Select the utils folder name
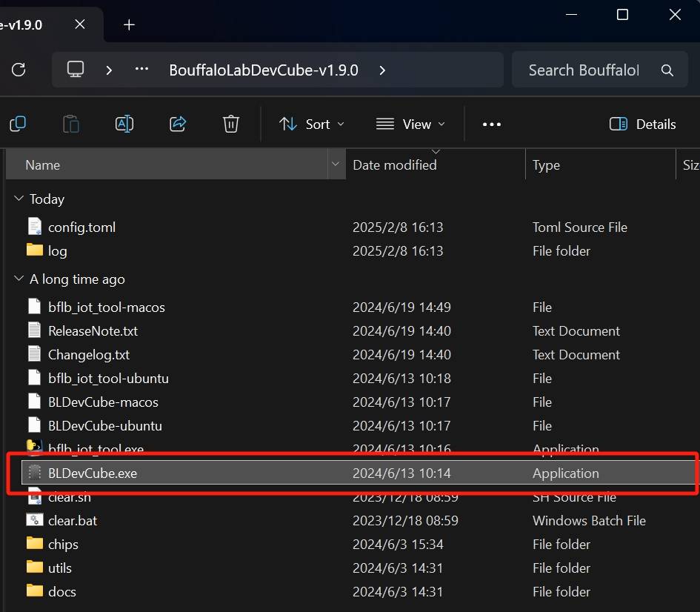700x612 pixels. pos(60,568)
